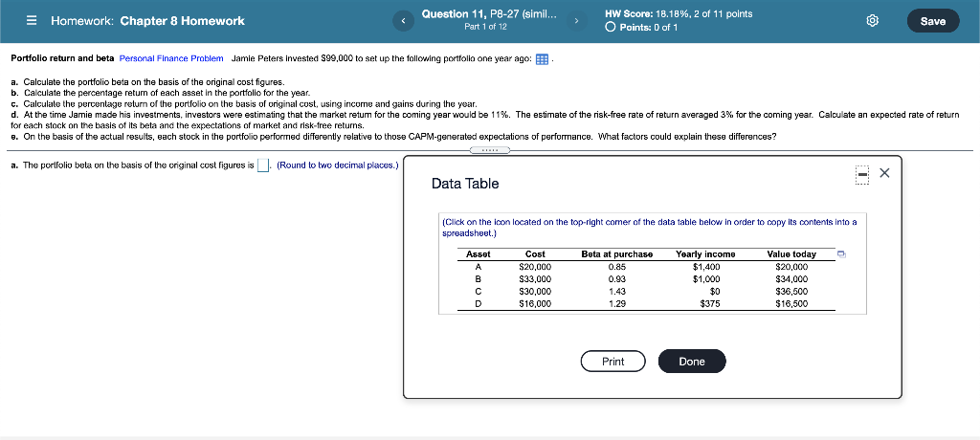Select Points: 0 of 1 indicator
Screen dimensions: 980x440
(x=642, y=28)
